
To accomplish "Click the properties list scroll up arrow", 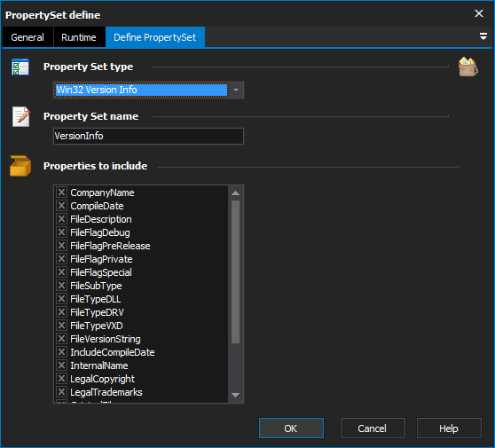I will (235, 193).
